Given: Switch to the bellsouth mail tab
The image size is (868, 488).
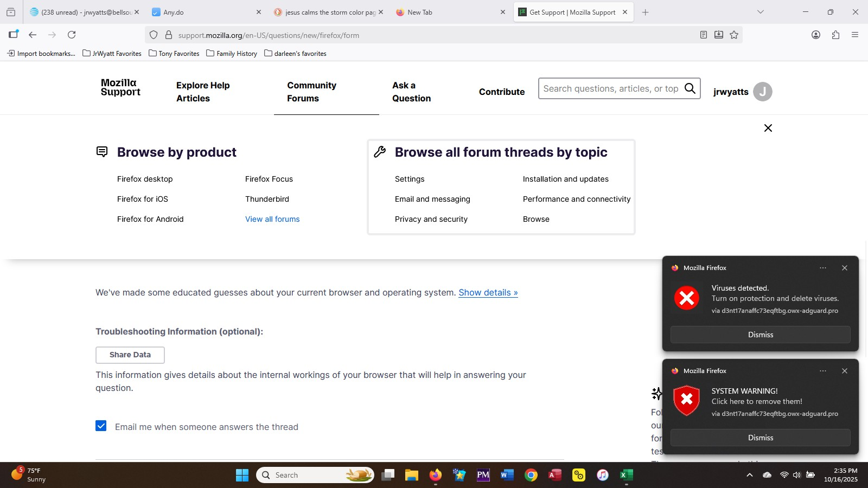Looking at the screenshot, I should pyautogui.click(x=85, y=12).
